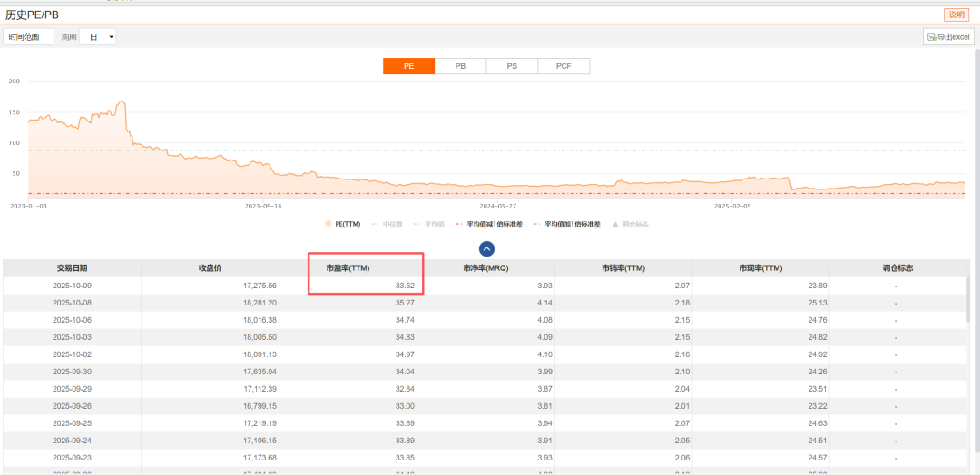Screen dimensions: 980x475
Task: Switch to the PS tab
Action: pyautogui.click(x=512, y=66)
